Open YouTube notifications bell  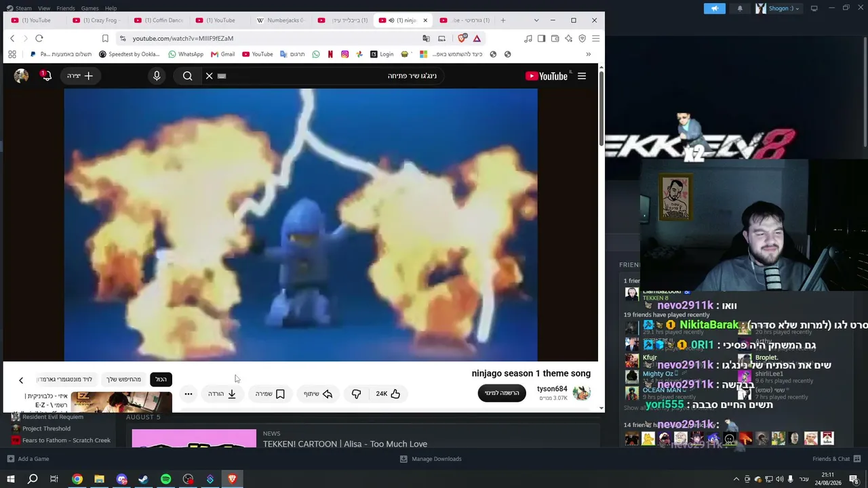45,76
